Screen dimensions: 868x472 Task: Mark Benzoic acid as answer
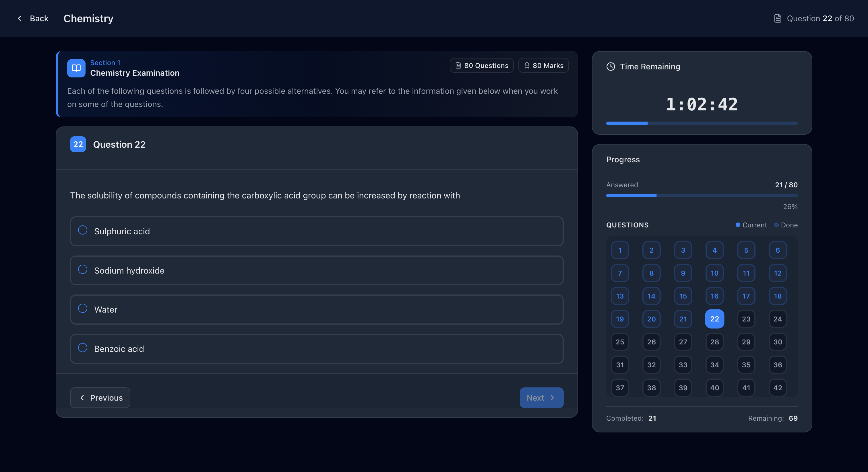click(x=83, y=348)
